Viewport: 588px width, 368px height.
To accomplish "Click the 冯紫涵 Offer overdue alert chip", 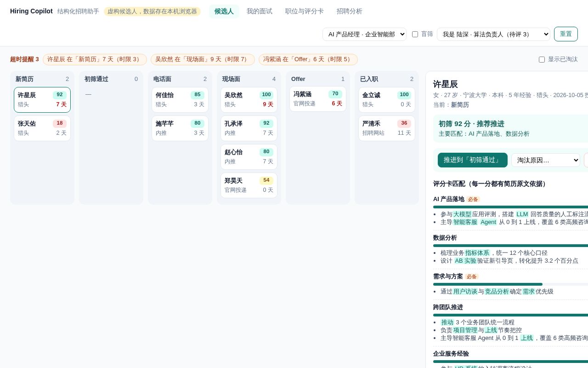I will (308, 59).
